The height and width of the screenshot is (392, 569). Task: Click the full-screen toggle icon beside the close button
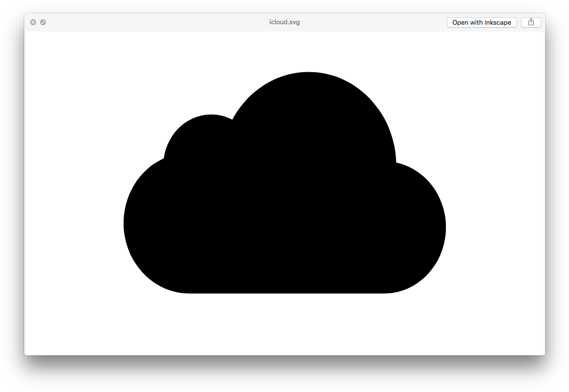(43, 23)
